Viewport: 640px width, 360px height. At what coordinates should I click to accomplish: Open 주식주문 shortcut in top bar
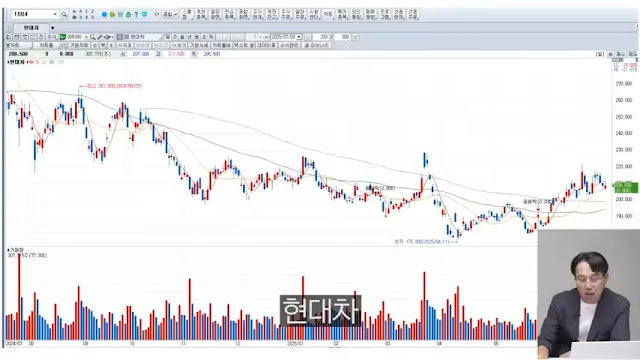coord(285,14)
